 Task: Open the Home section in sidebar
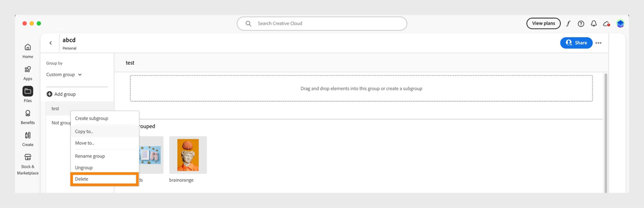pyautogui.click(x=28, y=51)
